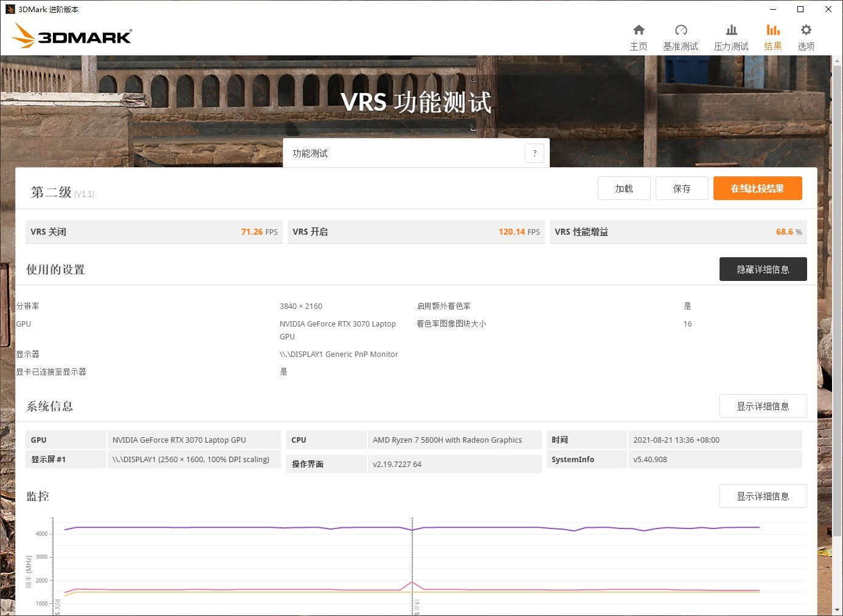Minimize the 3DMark window

[x=773, y=9]
